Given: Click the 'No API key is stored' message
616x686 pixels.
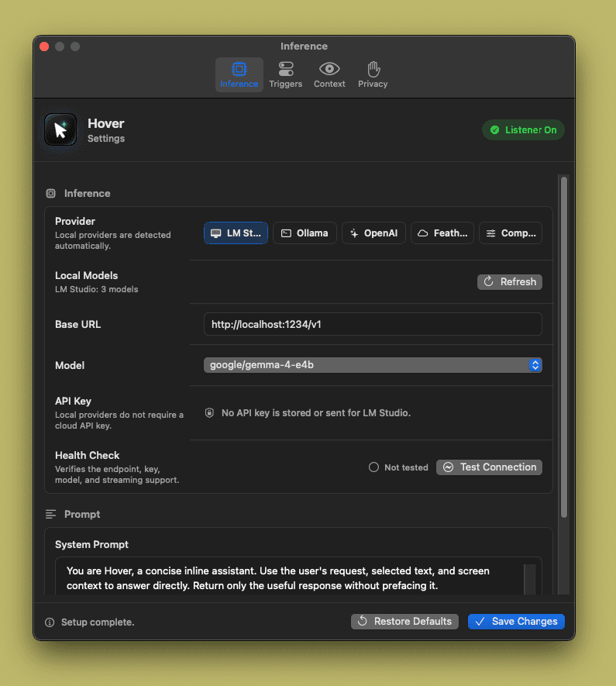Looking at the screenshot, I should pyautogui.click(x=316, y=413).
